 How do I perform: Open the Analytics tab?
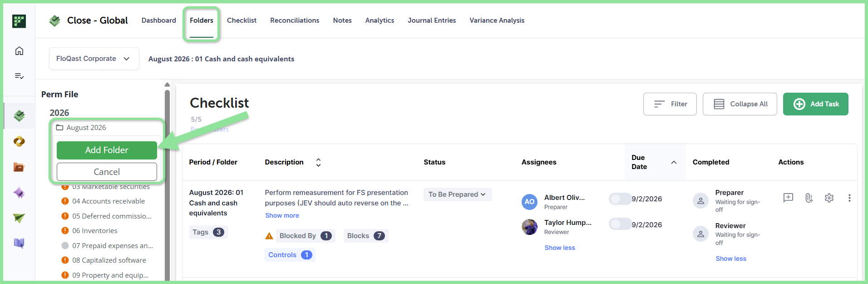pos(380,20)
